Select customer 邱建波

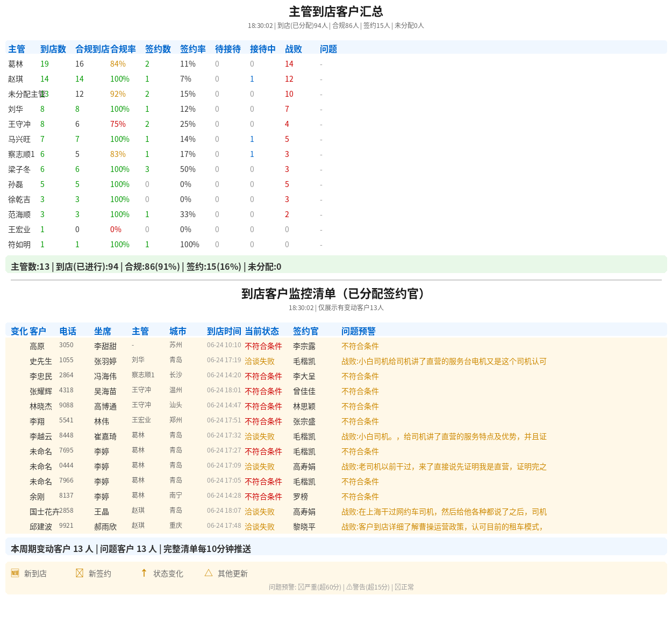[x=41, y=527]
